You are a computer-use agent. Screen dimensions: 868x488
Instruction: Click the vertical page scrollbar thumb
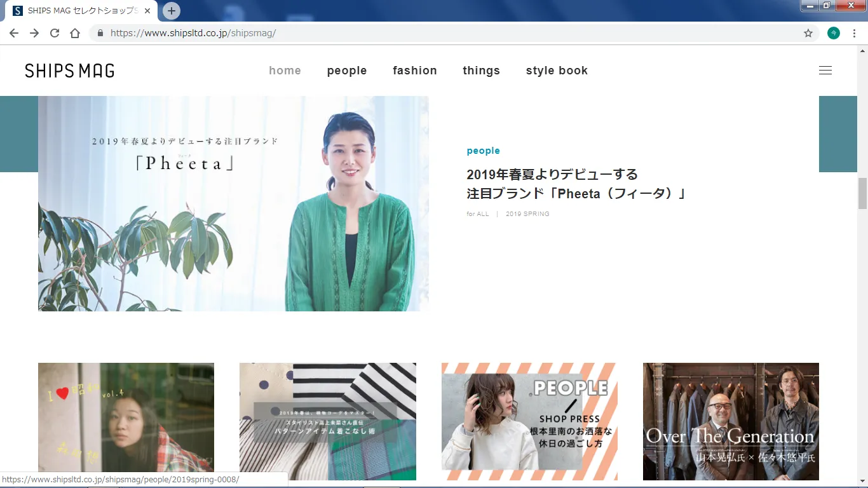pos(862,193)
